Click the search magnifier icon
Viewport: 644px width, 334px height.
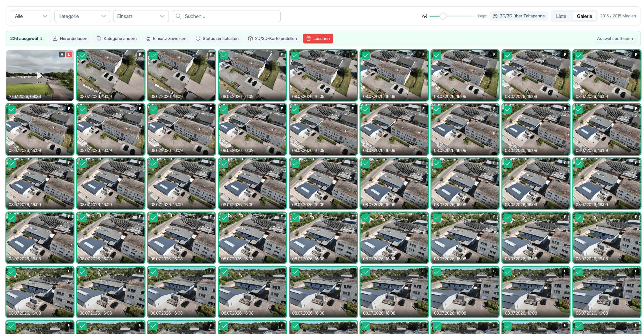(178, 16)
